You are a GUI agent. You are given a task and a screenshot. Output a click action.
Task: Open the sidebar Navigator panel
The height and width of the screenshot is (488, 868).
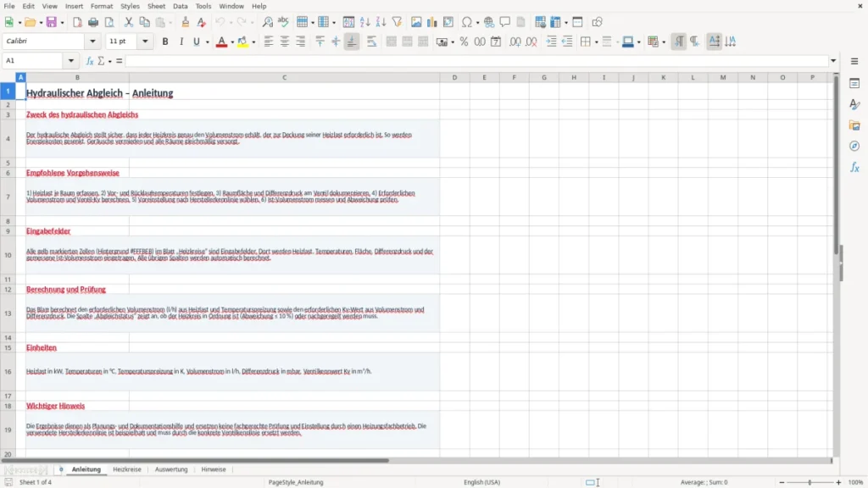coord(854,147)
